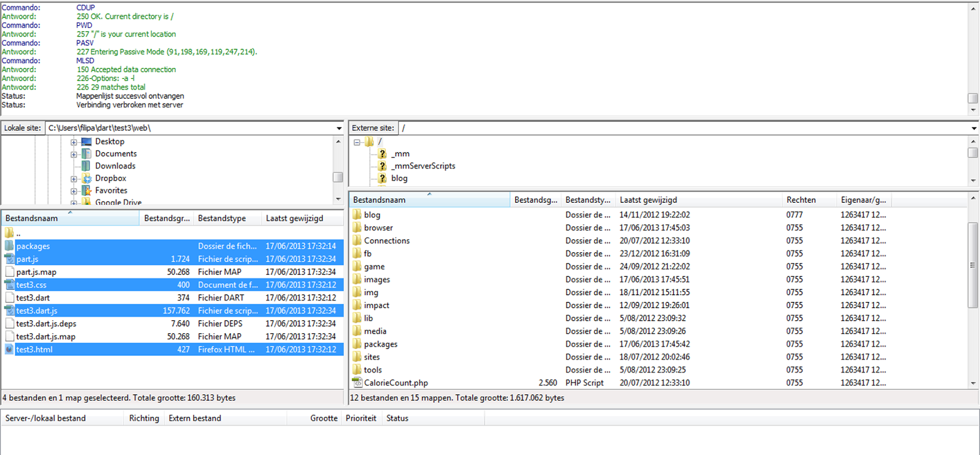Expand the Desktop node in local tree

tap(73, 142)
